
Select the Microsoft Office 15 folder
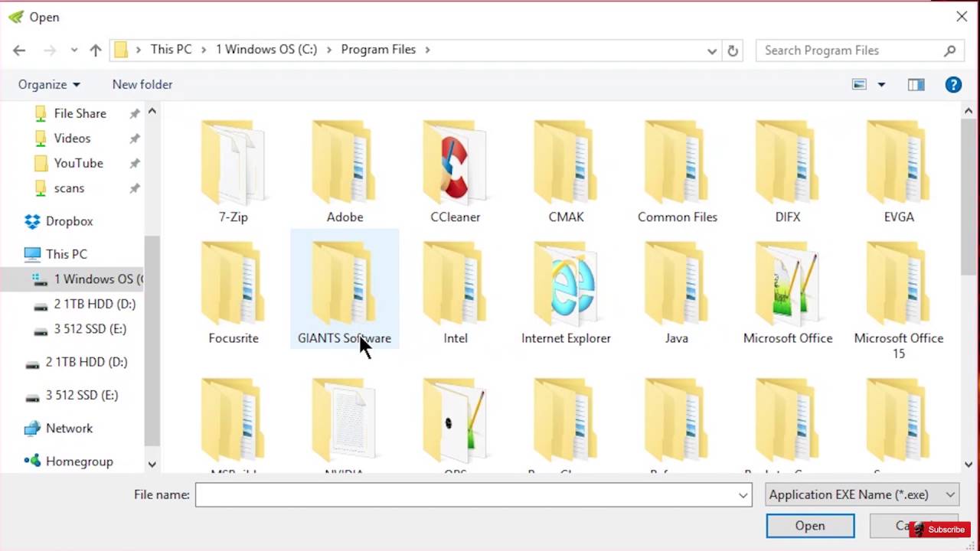(x=899, y=300)
